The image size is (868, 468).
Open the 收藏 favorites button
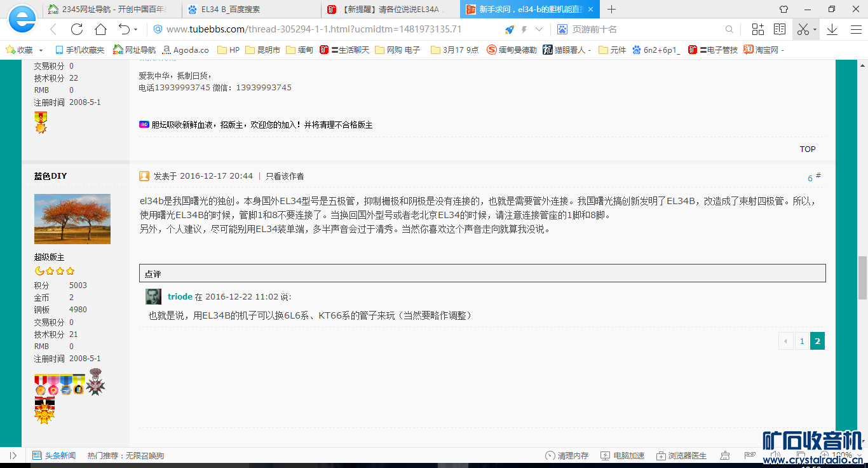coord(19,50)
